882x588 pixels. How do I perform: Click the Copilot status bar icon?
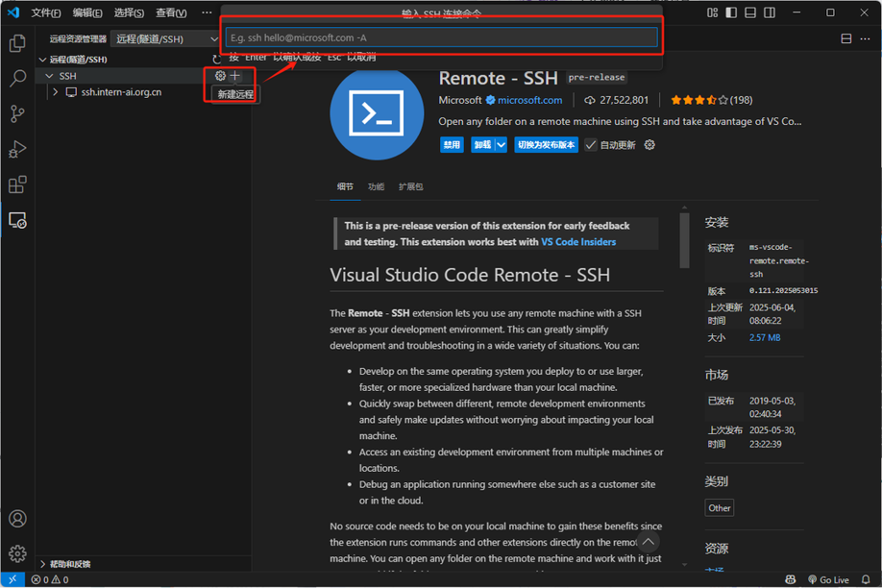pyautogui.click(x=791, y=579)
